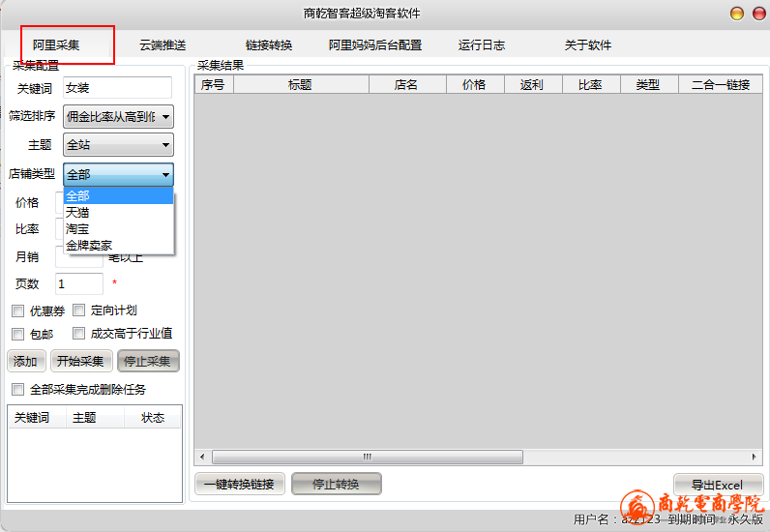770x532 pixels.
Task: Click the 返利 column header
Action: (533, 84)
